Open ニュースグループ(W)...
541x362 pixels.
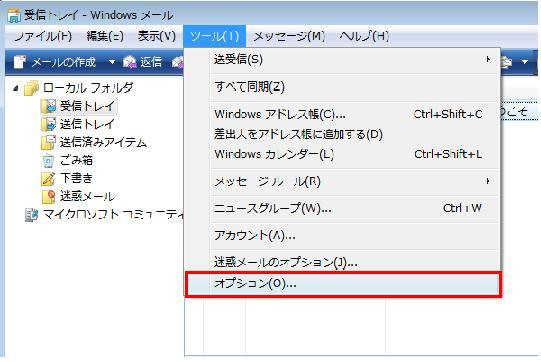(355, 208)
